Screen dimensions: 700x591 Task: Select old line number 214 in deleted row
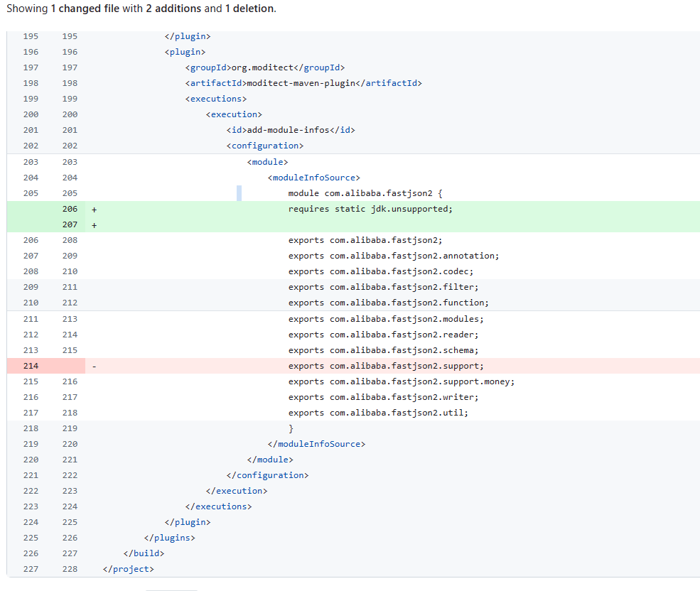pyautogui.click(x=31, y=366)
